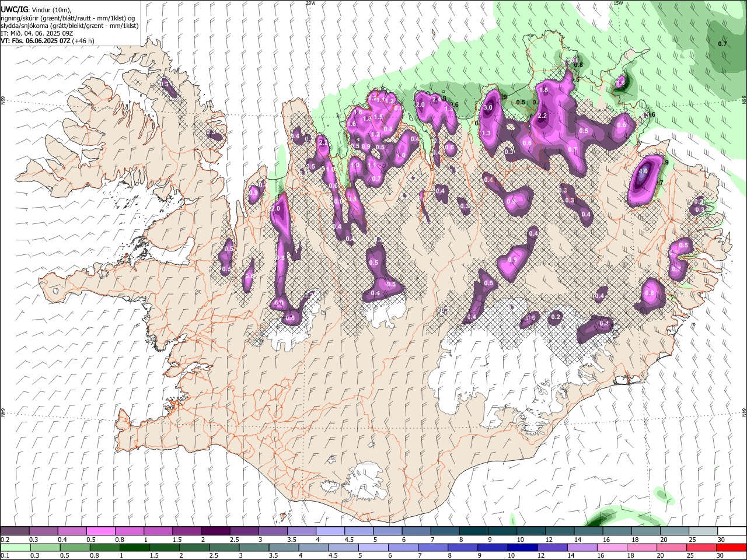
Task: Click the bottom legend swatch for 2.5–3
Action: [x=224, y=547]
